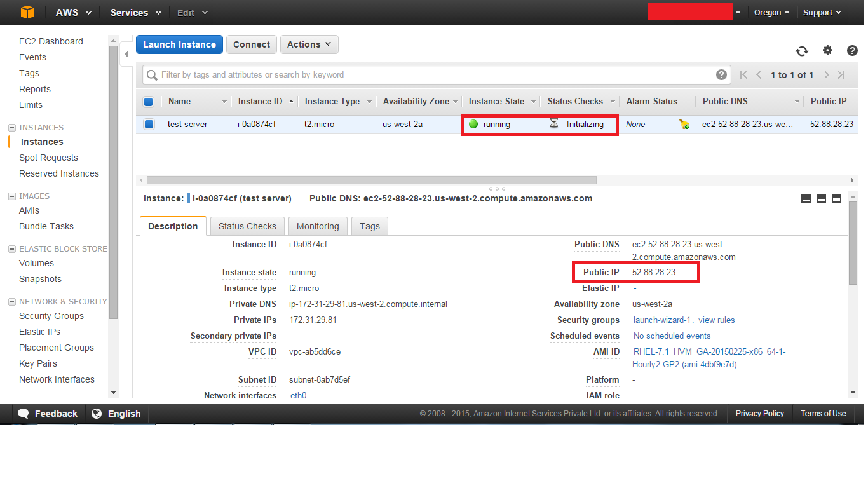Click the details pane vertical scrollbar
This screenshot has width=868, height=488.
click(853, 241)
